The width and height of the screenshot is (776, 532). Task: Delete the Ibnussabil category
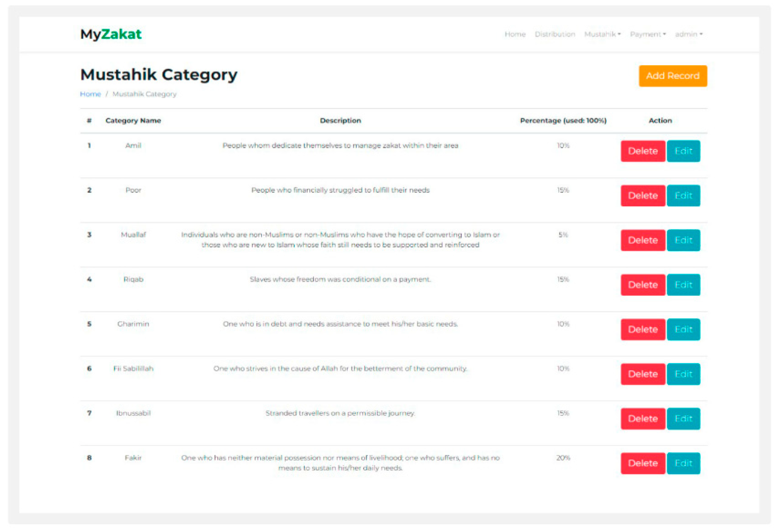pyautogui.click(x=643, y=419)
